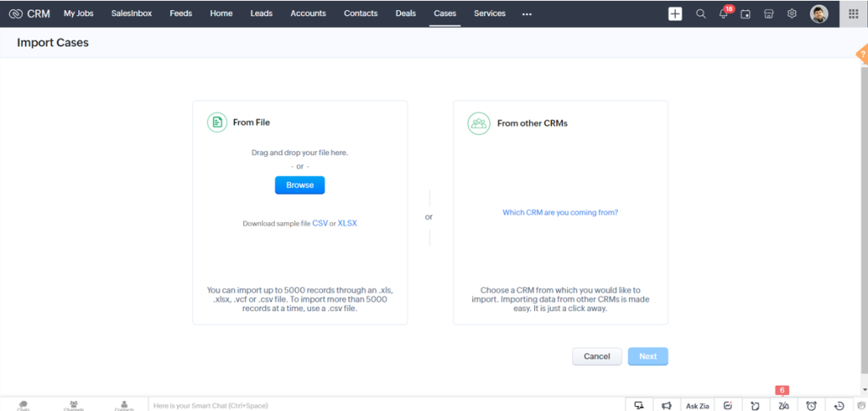
Task: Open the apps grid launcher
Action: point(854,14)
